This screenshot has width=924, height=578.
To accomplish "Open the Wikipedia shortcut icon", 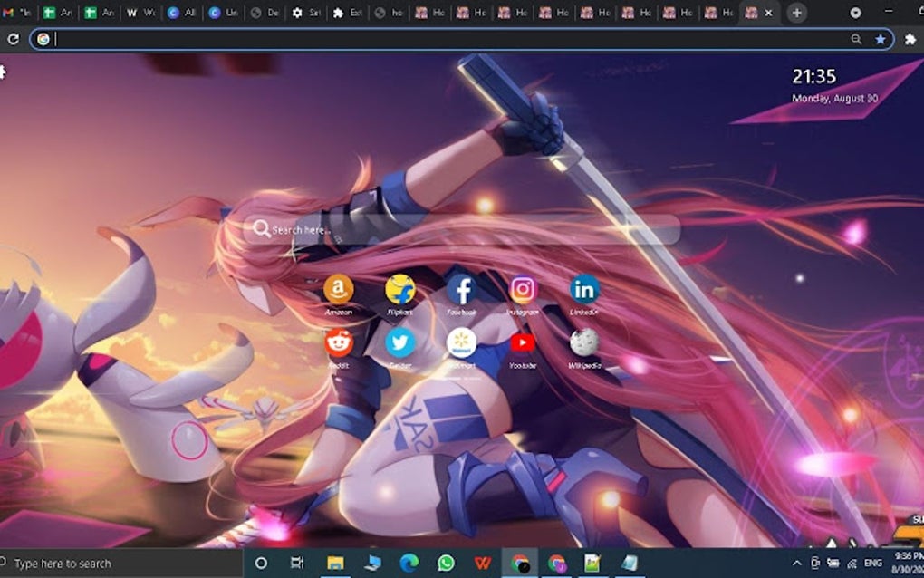I will click(x=584, y=342).
